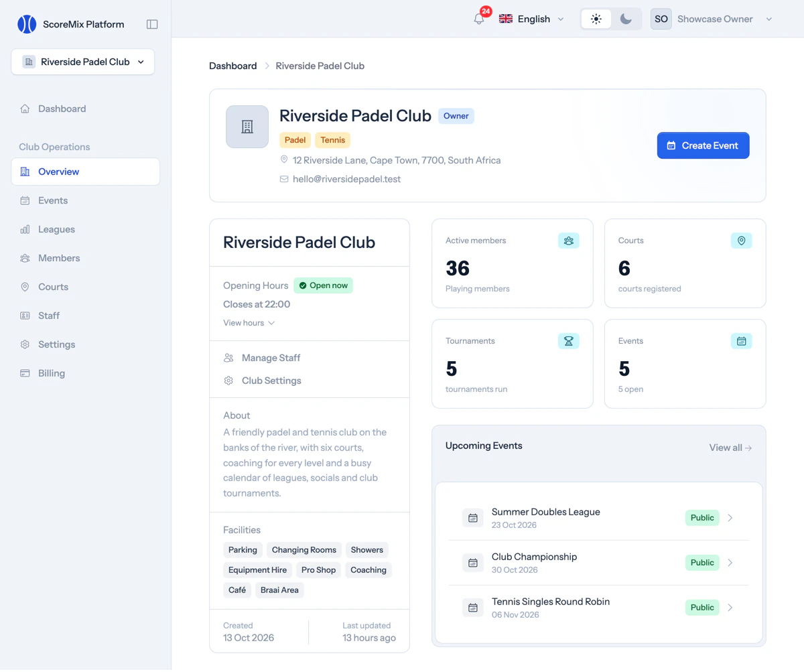Viewport: 804px width, 672px height.
Task: Click the Café facility tag
Action: coord(237,590)
